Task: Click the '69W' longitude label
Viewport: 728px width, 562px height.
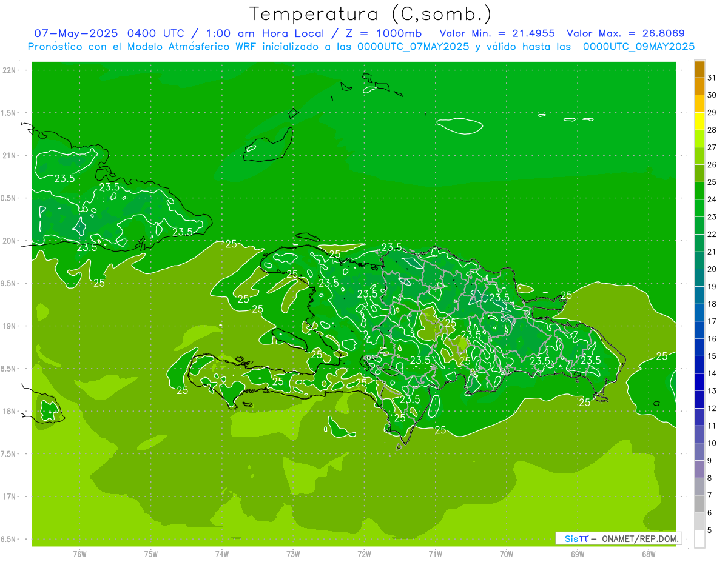Action: pyautogui.click(x=578, y=554)
